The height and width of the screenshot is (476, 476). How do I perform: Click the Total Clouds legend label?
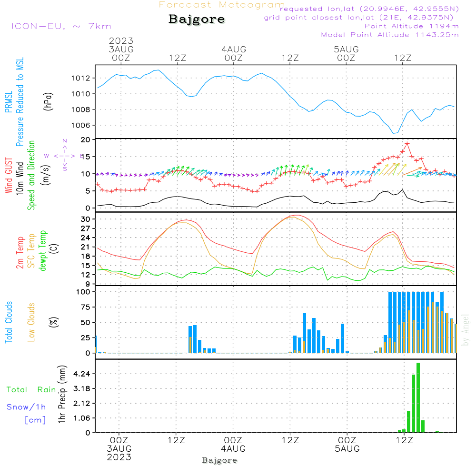pyautogui.click(x=9, y=322)
